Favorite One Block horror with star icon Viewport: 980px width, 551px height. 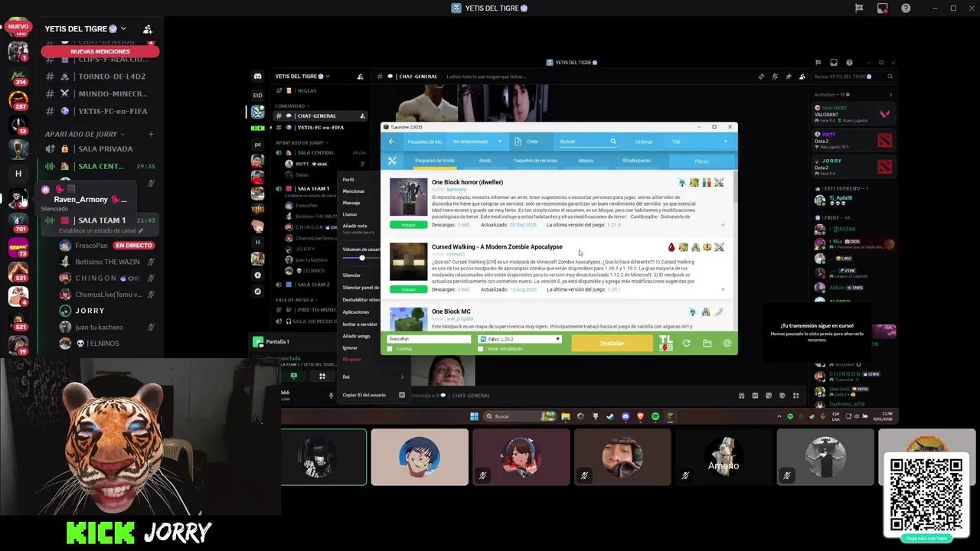(723, 225)
